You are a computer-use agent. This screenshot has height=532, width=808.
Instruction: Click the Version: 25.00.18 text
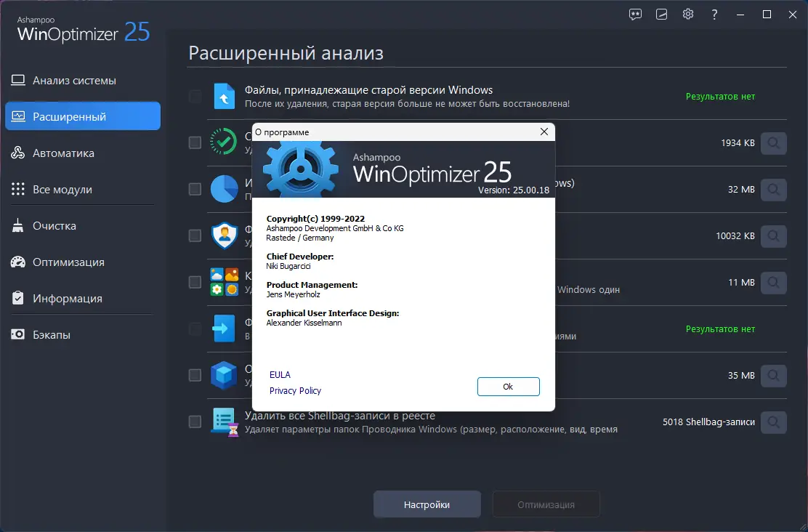pos(513,190)
